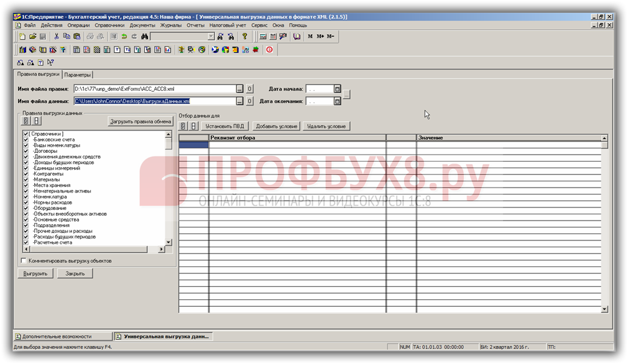Image resolution: width=628 pixels, height=364 pixels.
Task: Toggle 'Контрагенты' checkbox
Action: [x=26, y=174]
